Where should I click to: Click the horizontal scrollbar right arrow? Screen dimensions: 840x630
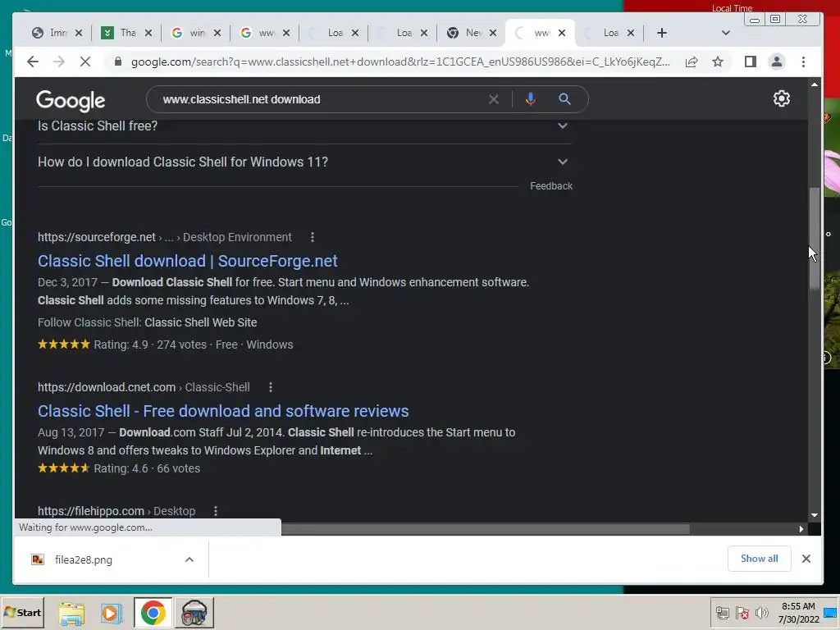pos(801,529)
